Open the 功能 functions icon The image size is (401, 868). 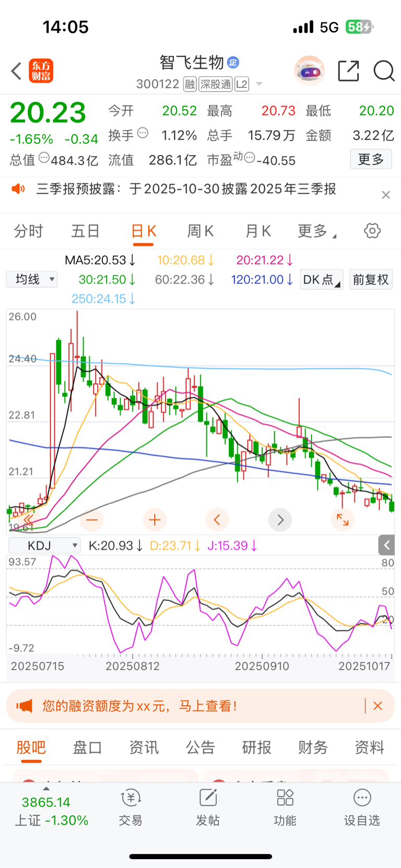pyautogui.click(x=285, y=807)
